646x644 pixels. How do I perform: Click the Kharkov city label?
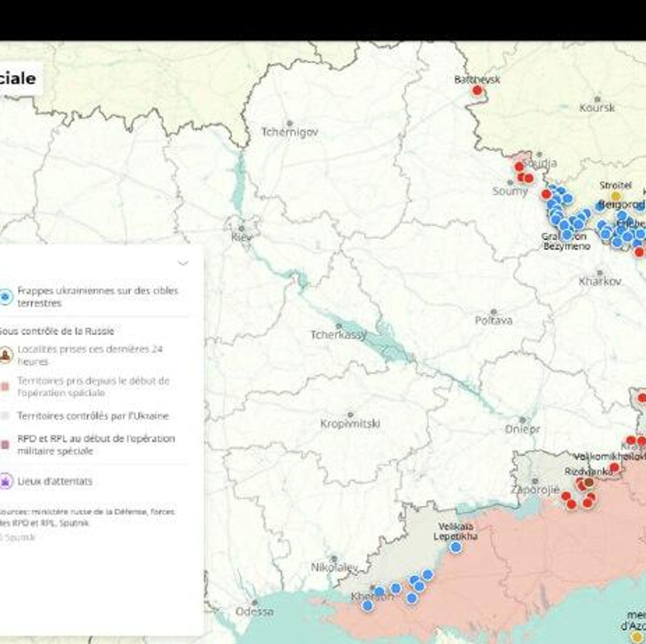pyautogui.click(x=600, y=281)
